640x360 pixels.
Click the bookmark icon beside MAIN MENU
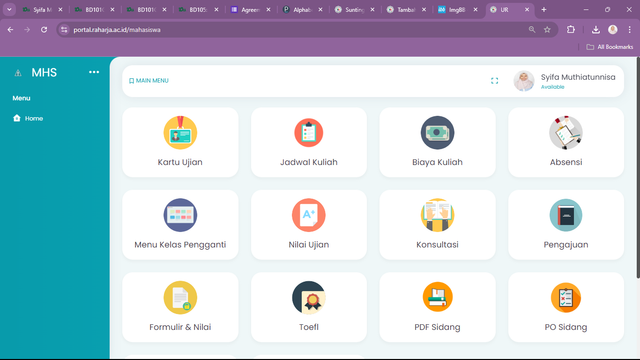pyautogui.click(x=131, y=81)
